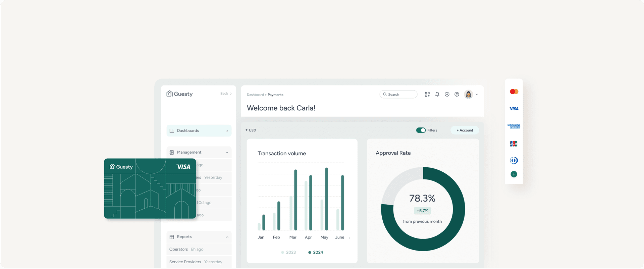This screenshot has height=269, width=644.
Task: Open the apps grid icon
Action: pos(427,94)
